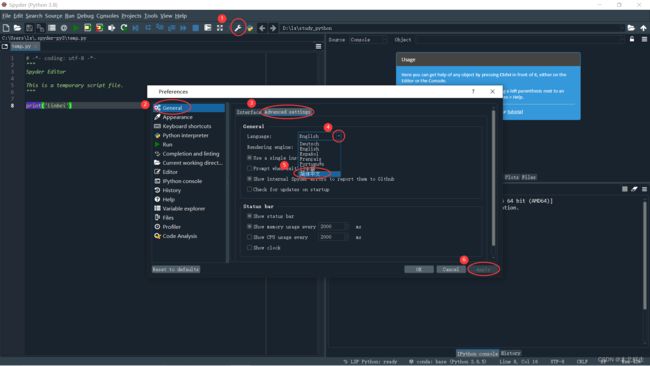The width and height of the screenshot is (650, 366).
Task: Maximize the current pane
Action: (x=208, y=28)
